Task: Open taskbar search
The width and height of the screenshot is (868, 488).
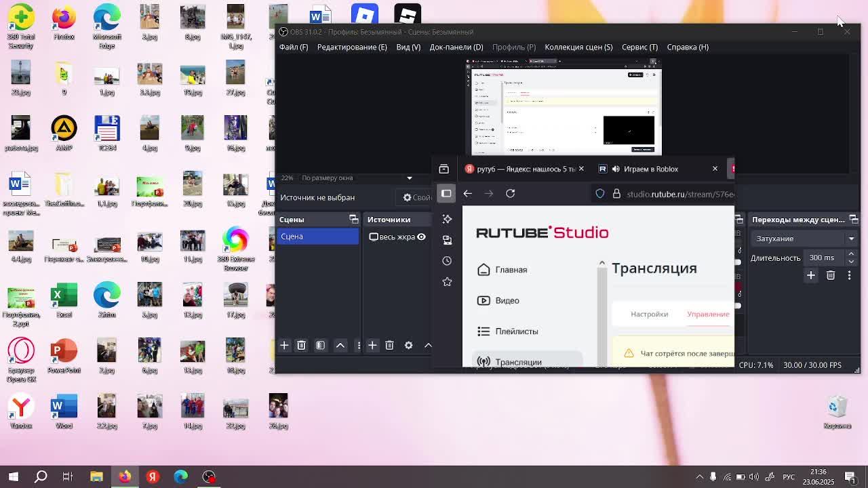Action: click(41, 476)
